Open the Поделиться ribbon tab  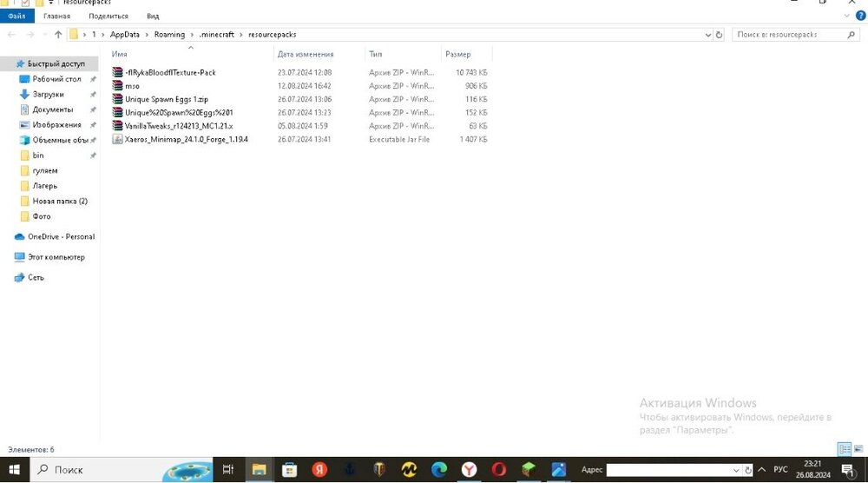pos(108,16)
